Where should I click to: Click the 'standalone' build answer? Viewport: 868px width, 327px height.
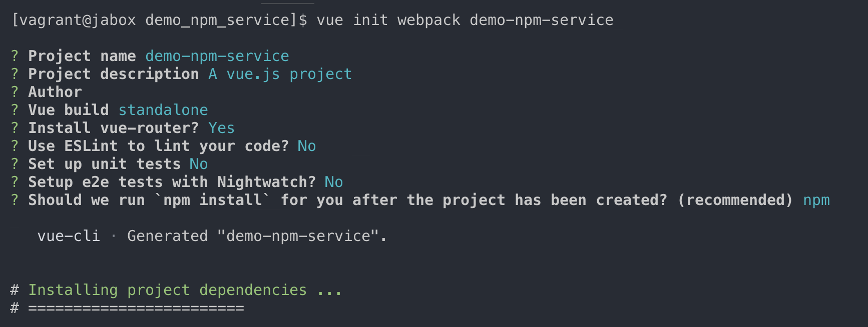tap(163, 110)
